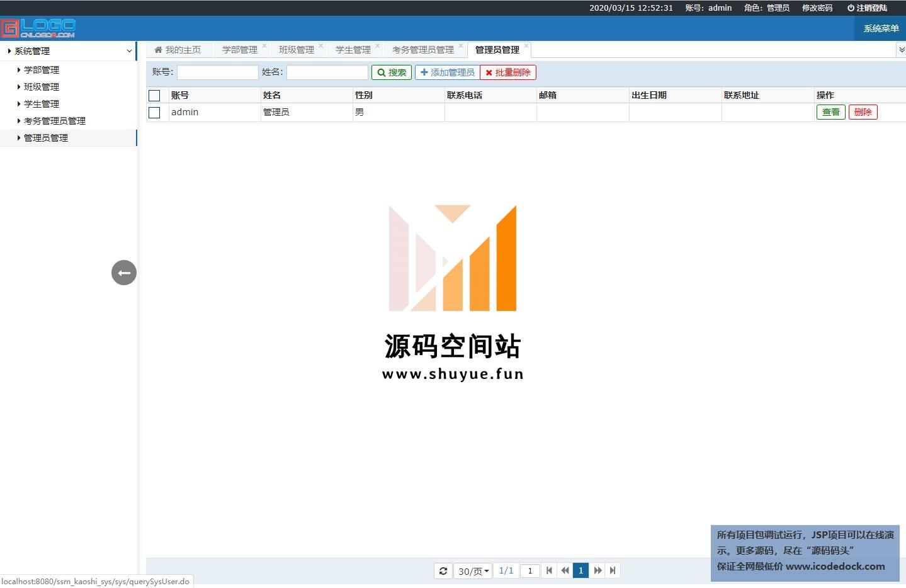Click 批量删除 button
The image size is (906, 588).
pos(507,72)
